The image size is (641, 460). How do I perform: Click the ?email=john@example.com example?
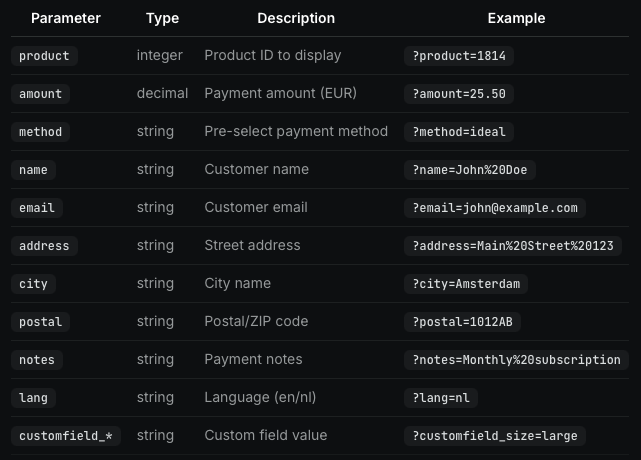495,208
